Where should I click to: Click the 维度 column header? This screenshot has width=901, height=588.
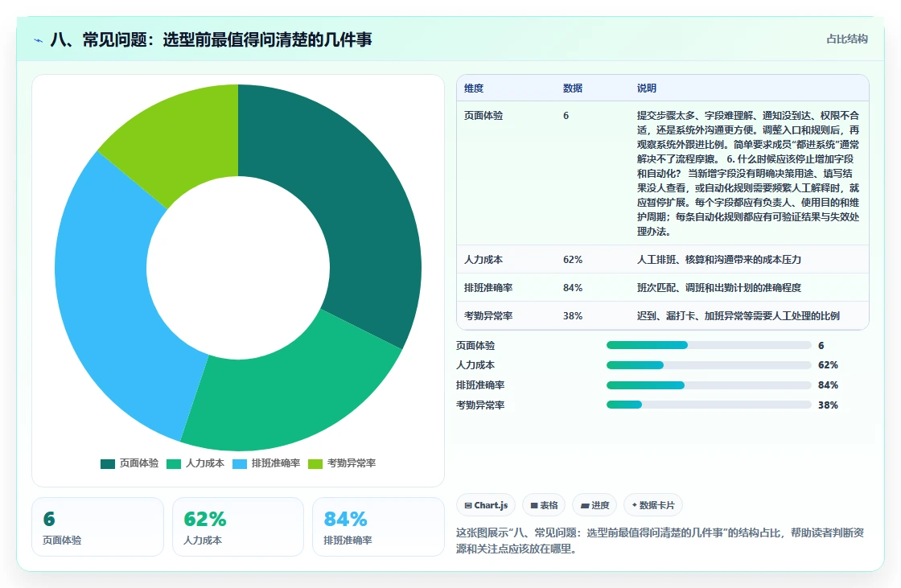(474, 88)
